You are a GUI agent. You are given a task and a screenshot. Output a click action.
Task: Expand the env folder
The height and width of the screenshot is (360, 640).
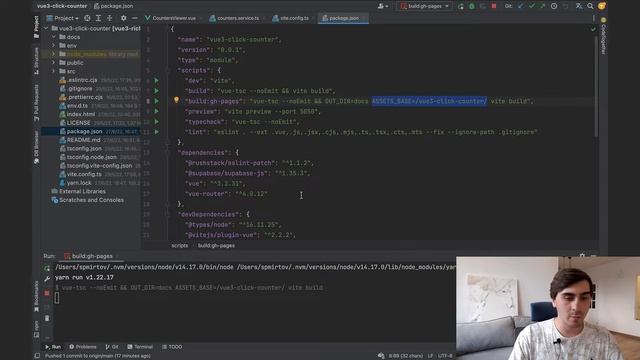[53, 45]
